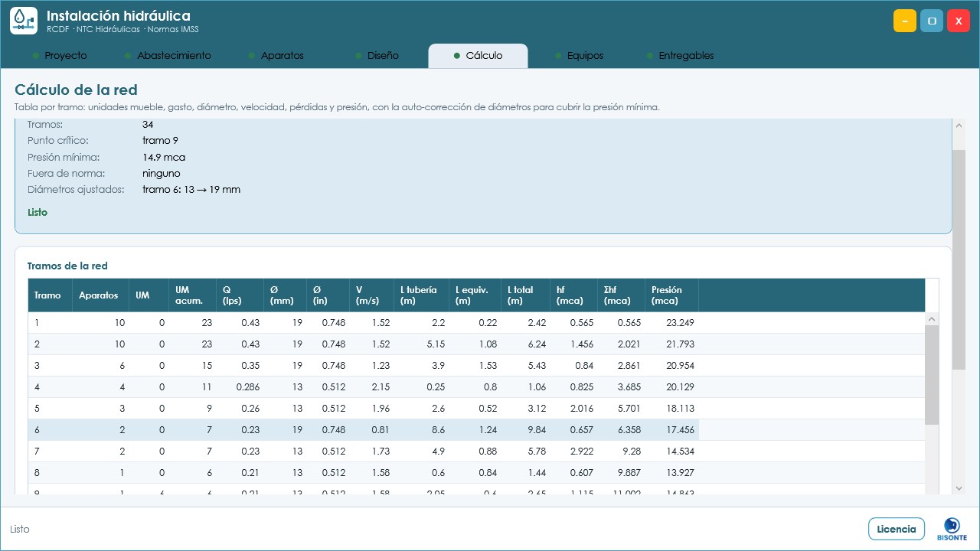
Task: Select the pressure cell 21.793
Action: (x=672, y=344)
